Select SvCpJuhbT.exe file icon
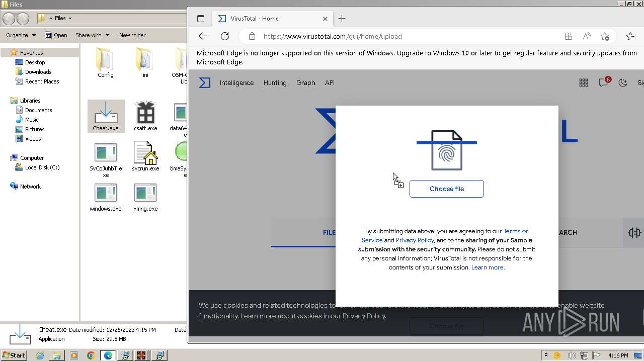The image size is (644, 362). pos(106,159)
